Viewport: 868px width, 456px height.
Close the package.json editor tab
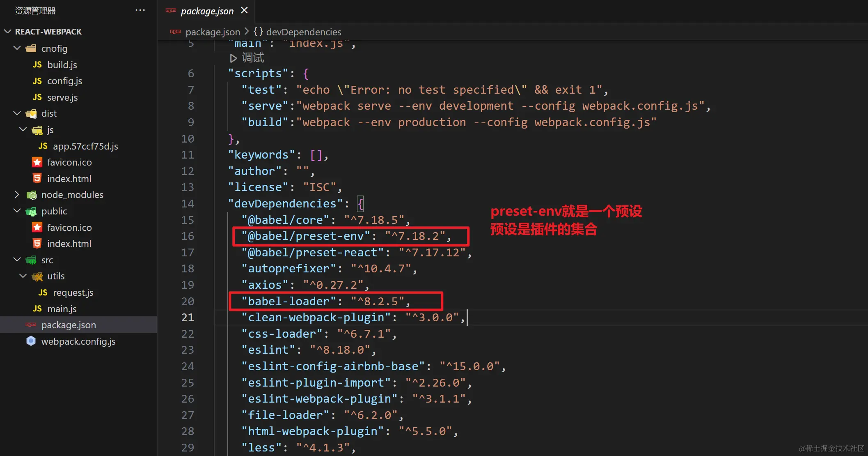[x=244, y=10]
